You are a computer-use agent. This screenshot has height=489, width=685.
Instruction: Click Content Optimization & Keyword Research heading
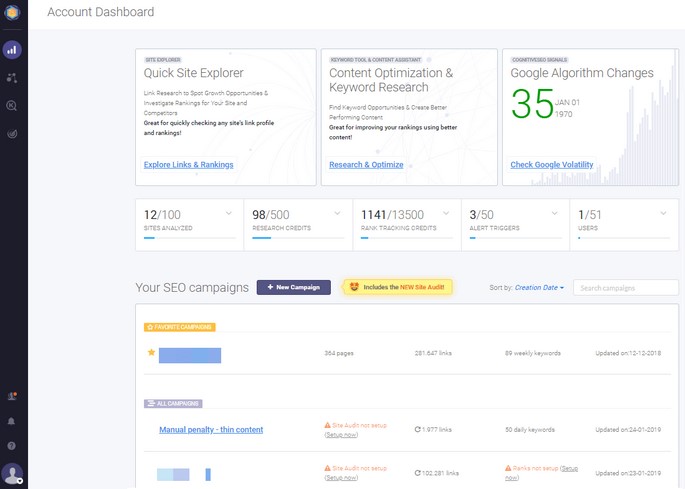[391, 80]
